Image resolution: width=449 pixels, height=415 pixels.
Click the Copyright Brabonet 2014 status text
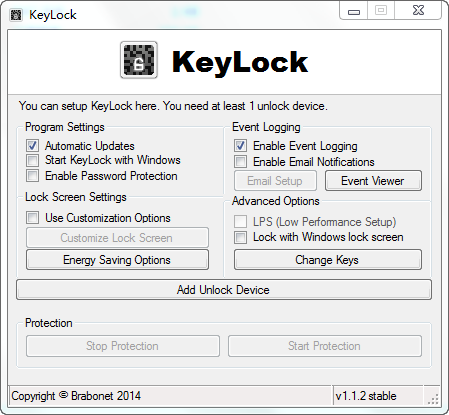coord(76,396)
